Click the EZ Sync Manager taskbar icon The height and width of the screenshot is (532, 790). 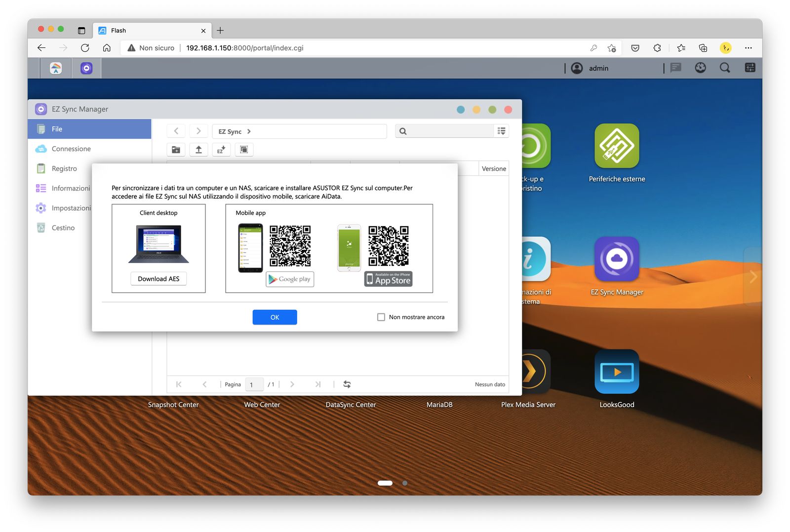coord(86,68)
